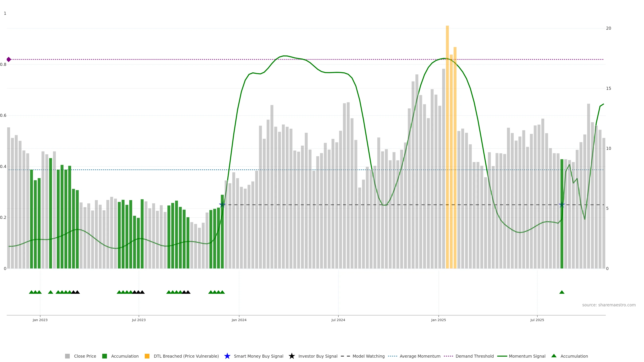Click the blue Smart Money star near Jan 2024
This screenshot has width=644, height=362.
tap(222, 205)
